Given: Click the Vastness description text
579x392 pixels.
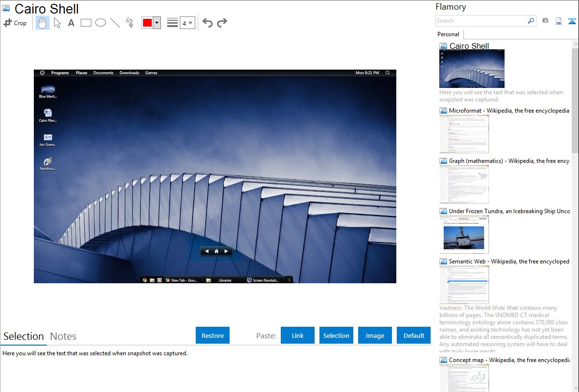Looking at the screenshot, I should coord(504,329).
